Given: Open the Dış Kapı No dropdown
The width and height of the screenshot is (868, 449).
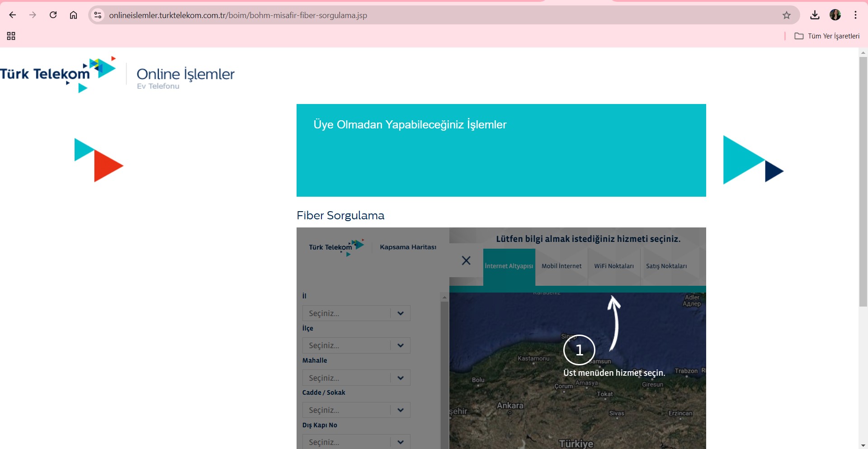Looking at the screenshot, I should click(356, 442).
